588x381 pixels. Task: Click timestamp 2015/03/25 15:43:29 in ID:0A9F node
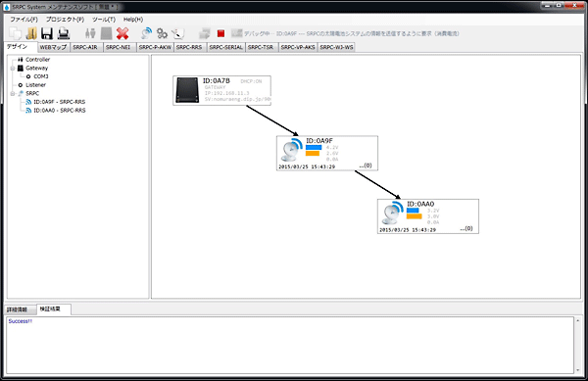(x=307, y=167)
